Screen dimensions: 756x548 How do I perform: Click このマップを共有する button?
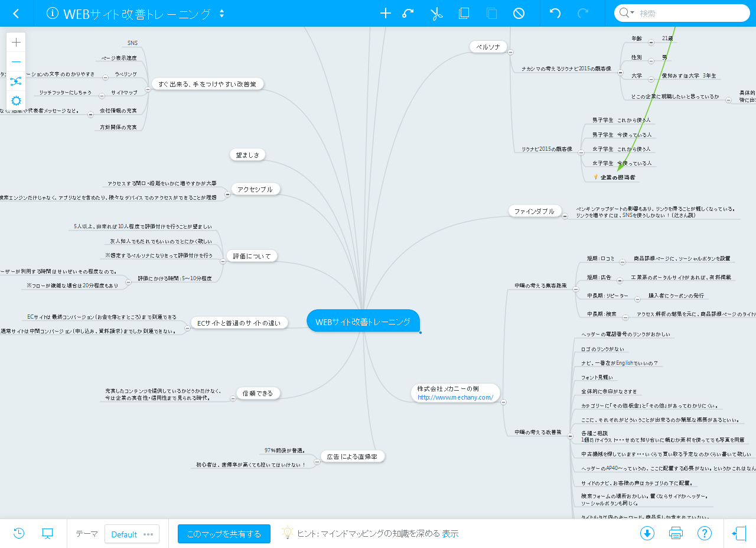(224, 534)
